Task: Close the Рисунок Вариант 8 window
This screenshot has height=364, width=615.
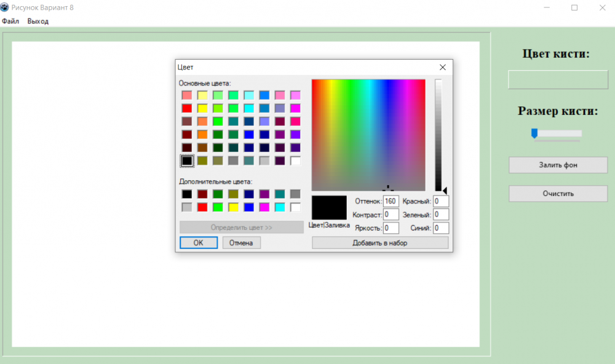Action: point(603,7)
